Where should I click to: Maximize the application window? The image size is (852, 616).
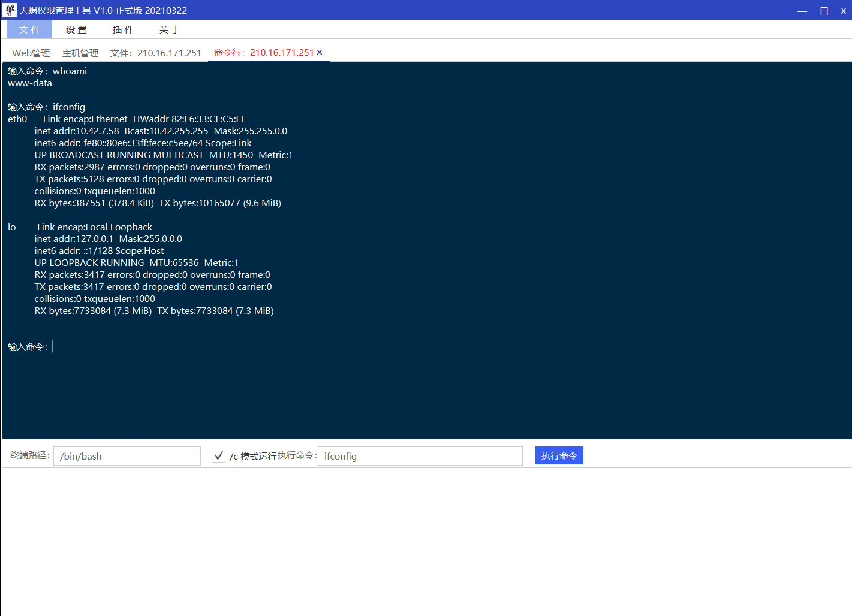[823, 10]
